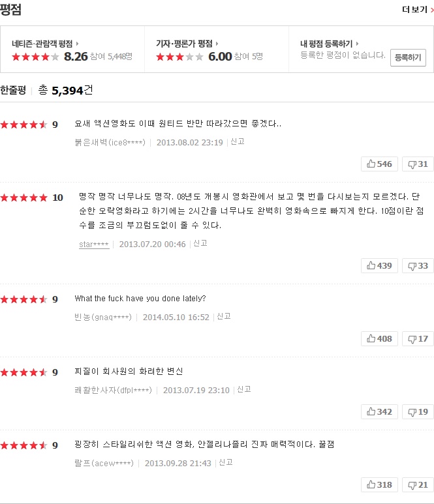
Task: Upvote the 10-star review with 439 likes
Action: 379,265
